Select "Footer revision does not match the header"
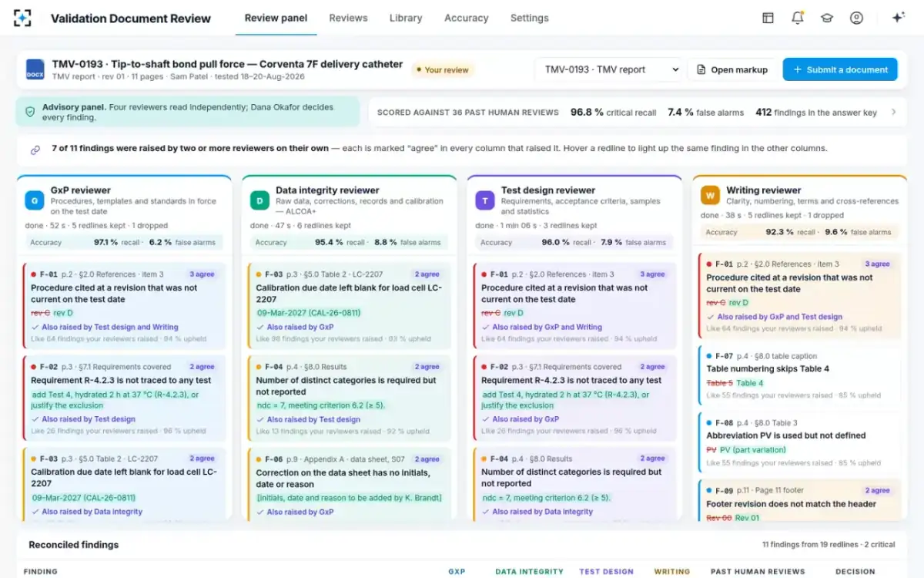This screenshot has height=578, width=924. click(x=800, y=501)
